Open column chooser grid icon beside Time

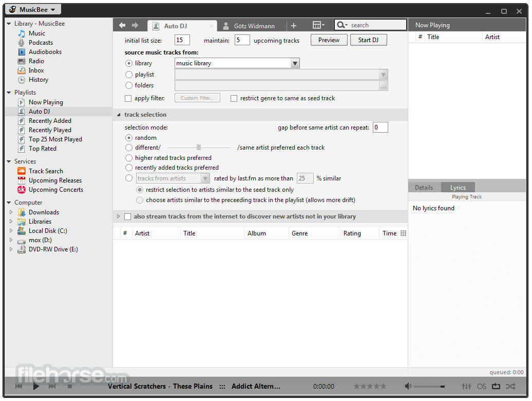pyautogui.click(x=403, y=233)
